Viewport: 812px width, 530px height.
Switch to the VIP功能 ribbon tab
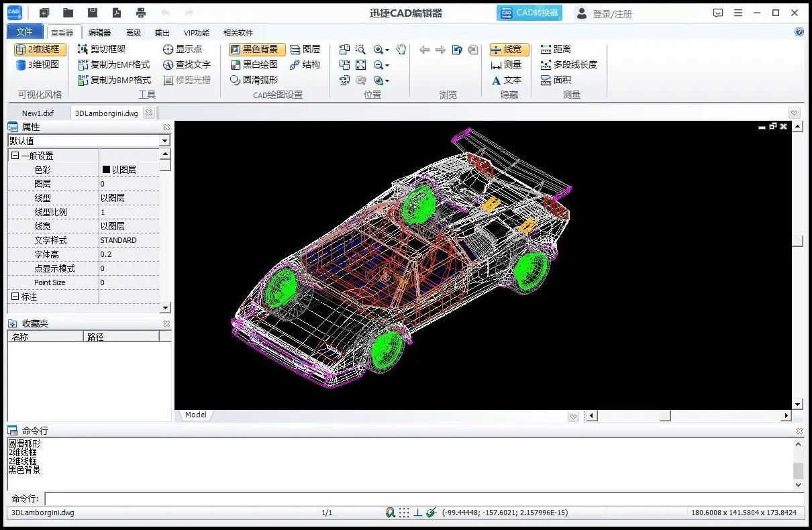tap(197, 32)
